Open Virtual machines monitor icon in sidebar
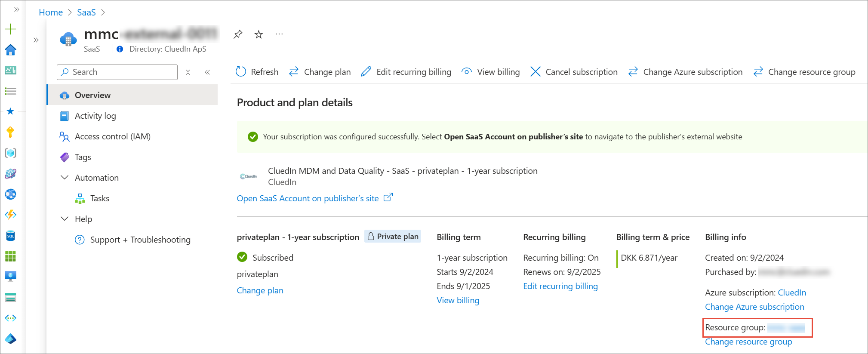 tap(10, 276)
